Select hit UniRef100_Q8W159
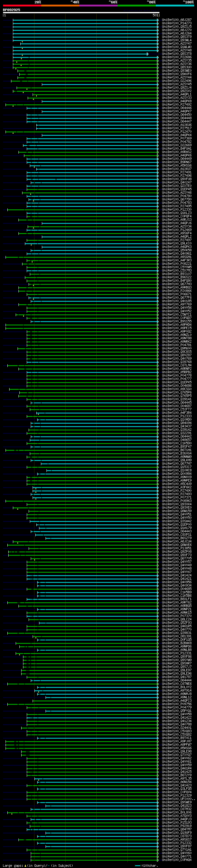Screen dimensions: 197x868 [177, 511]
